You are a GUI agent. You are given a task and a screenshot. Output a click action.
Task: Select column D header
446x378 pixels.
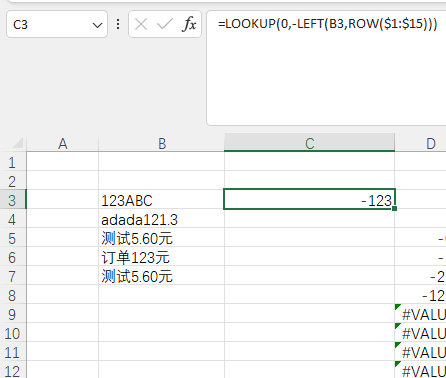point(421,143)
